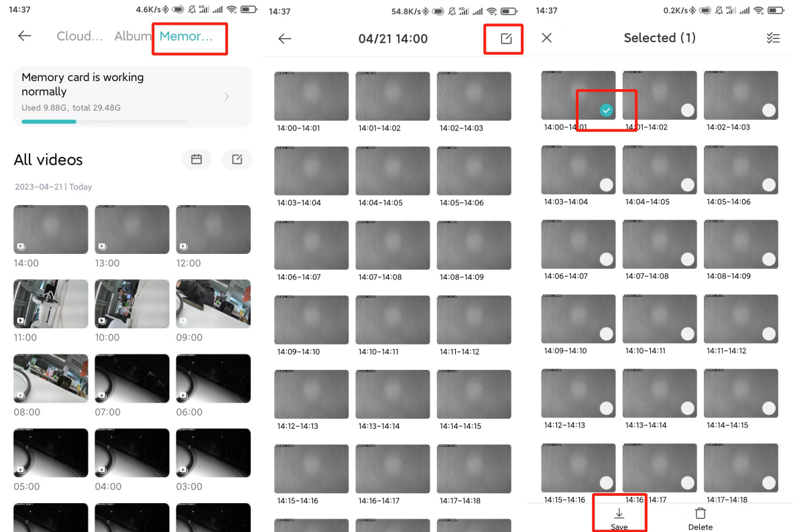Uncheck the selected 14:00-14:01 clip

606,110
